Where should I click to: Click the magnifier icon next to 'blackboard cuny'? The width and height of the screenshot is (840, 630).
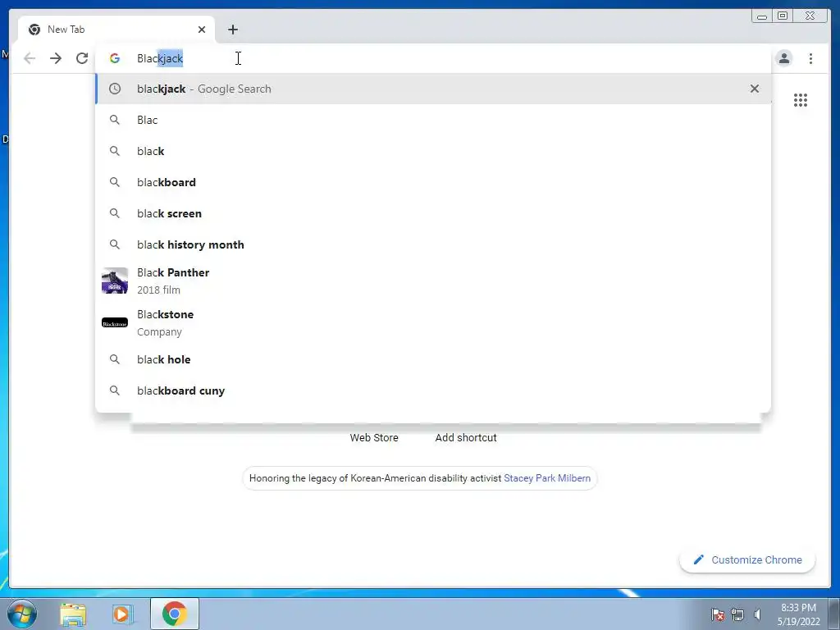click(x=115, y=390)
